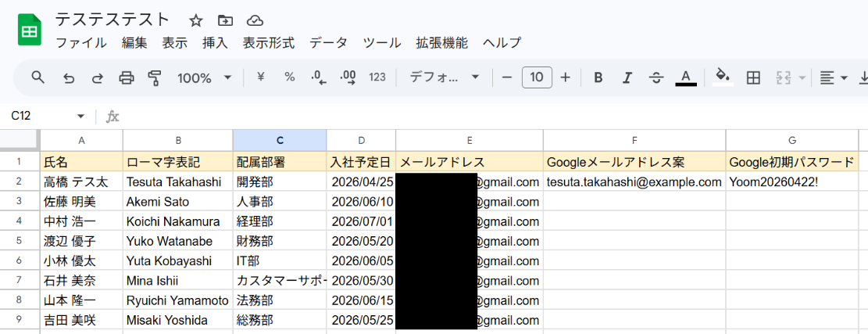Select column G header
The height and width of the screenshot is (334, 868).
[x=792, y=140]
